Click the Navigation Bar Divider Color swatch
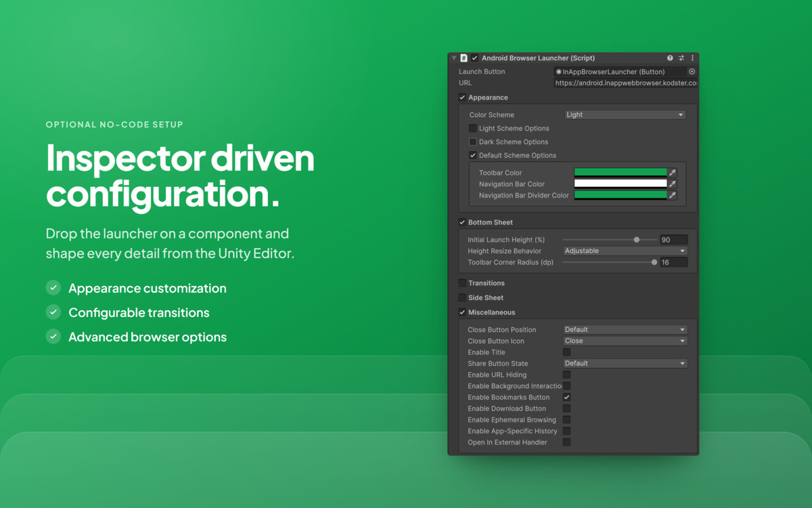This screenshot has width=812, height=508. (x=621, y=195)
